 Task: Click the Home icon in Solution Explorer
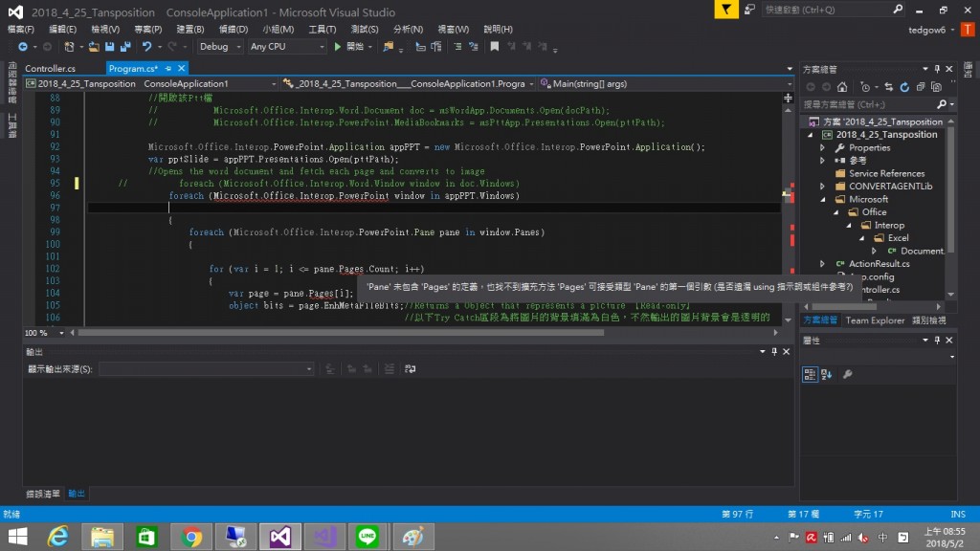coord(842,87)
